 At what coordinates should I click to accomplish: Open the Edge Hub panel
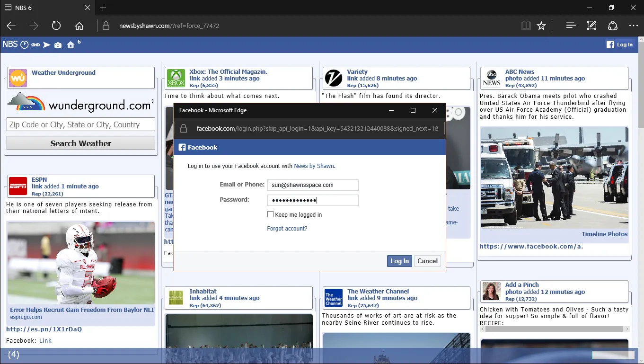coord(571,26)
